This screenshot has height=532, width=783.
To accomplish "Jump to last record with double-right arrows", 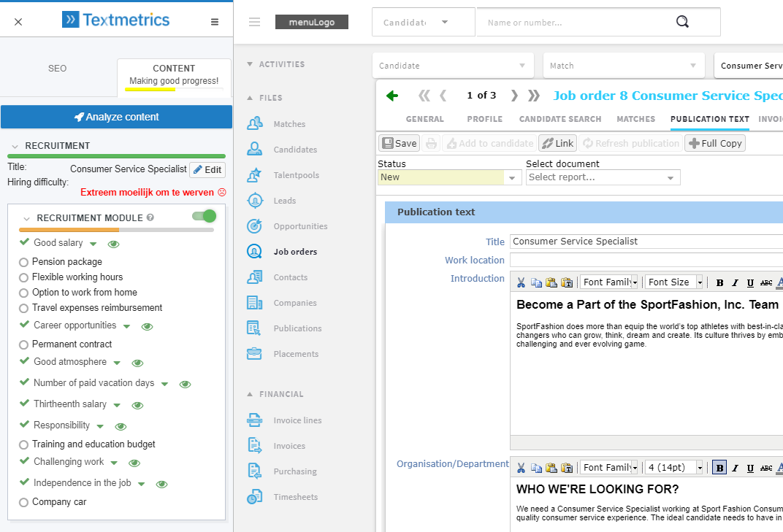I will (534, 96).
